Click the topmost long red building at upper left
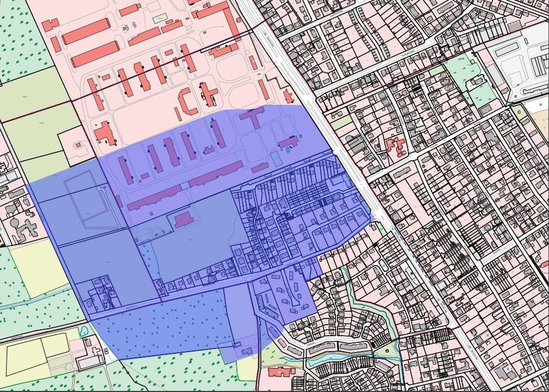This screenshot has width=549, height=392. pos(86,31)
